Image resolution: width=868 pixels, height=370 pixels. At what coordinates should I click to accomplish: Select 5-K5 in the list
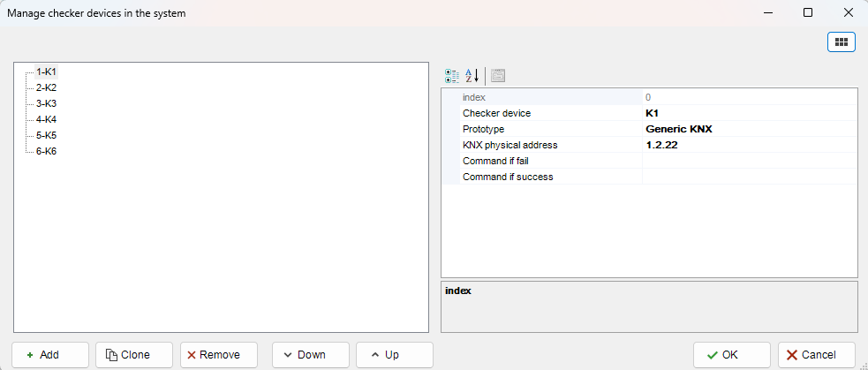pyautogui.click(x=46, y=135)
